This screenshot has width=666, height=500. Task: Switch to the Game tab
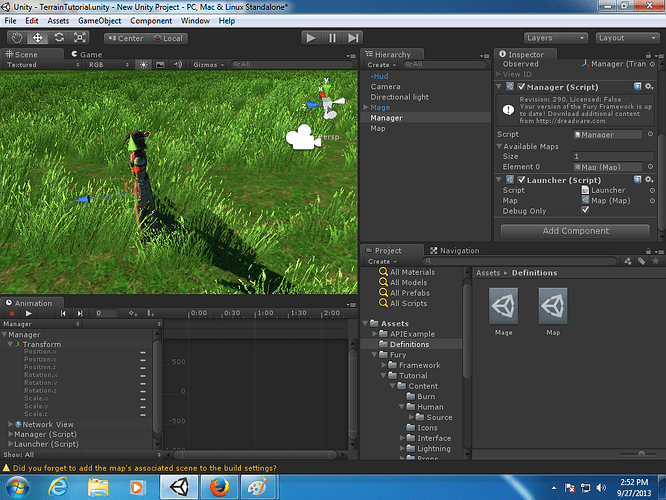click(87, 54)
